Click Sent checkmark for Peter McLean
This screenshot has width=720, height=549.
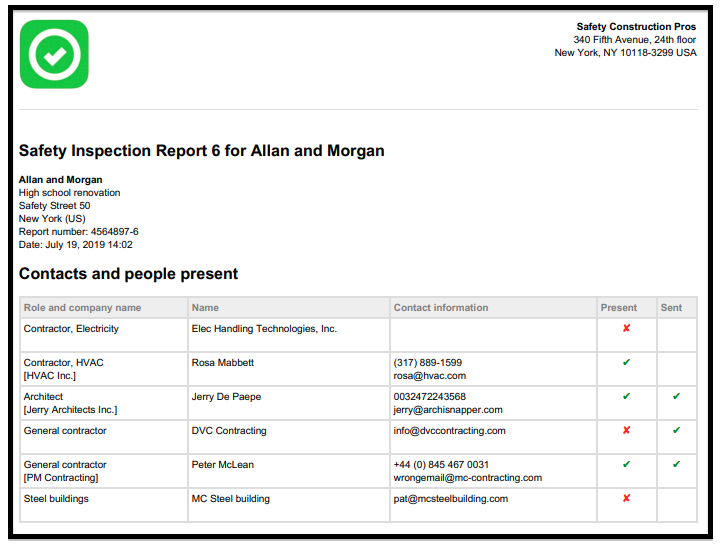coord(676,464)
